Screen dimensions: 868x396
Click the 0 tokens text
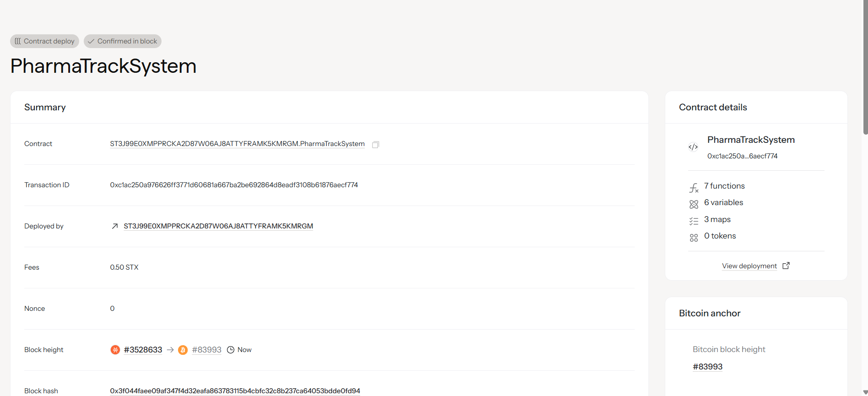tap(720, 236)
